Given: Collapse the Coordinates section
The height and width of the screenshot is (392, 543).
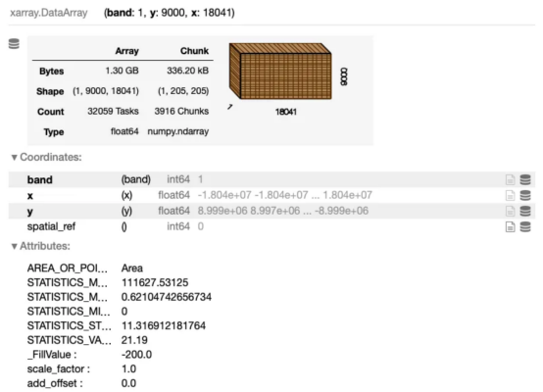Looking at the screenshot, I should (x=46, y=157).
